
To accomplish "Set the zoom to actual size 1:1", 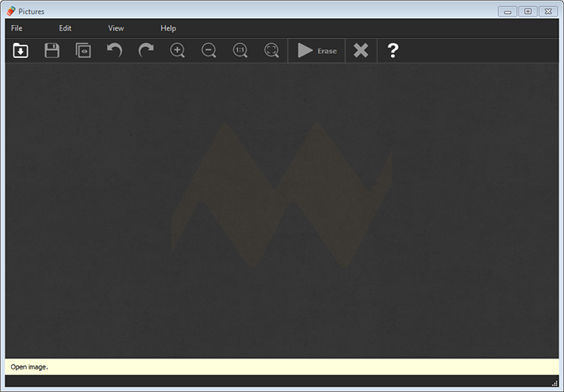I will point(240,50).
